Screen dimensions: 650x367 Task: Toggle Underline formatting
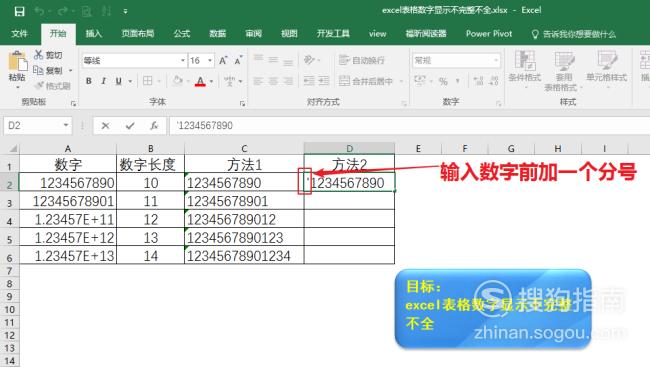[x=119, y=81]
